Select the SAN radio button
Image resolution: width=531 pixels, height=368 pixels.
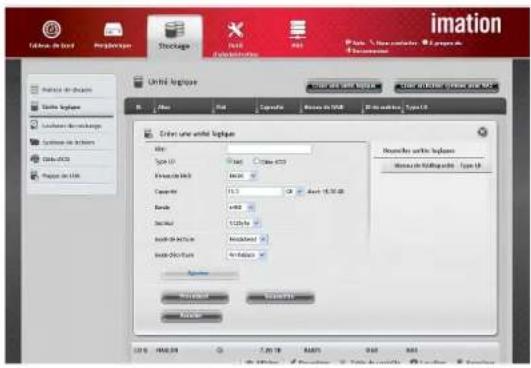tap(229, 161)
